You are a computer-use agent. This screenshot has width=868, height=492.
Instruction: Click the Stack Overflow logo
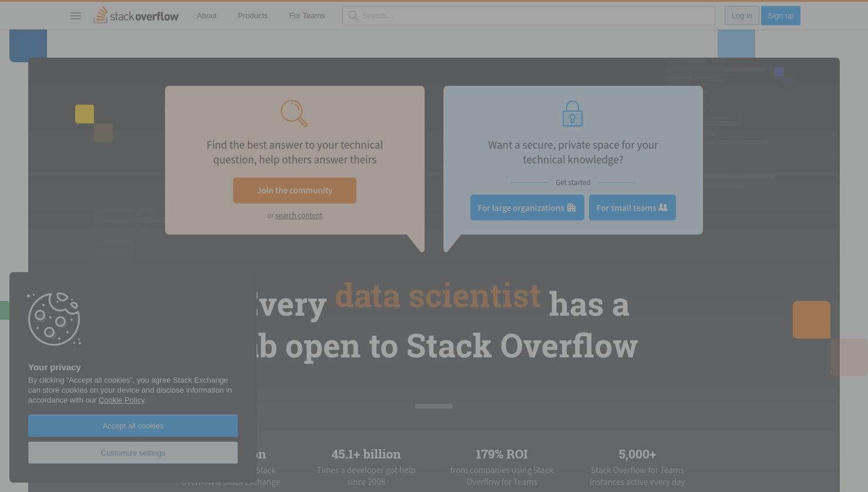click(x=136, y=15)
